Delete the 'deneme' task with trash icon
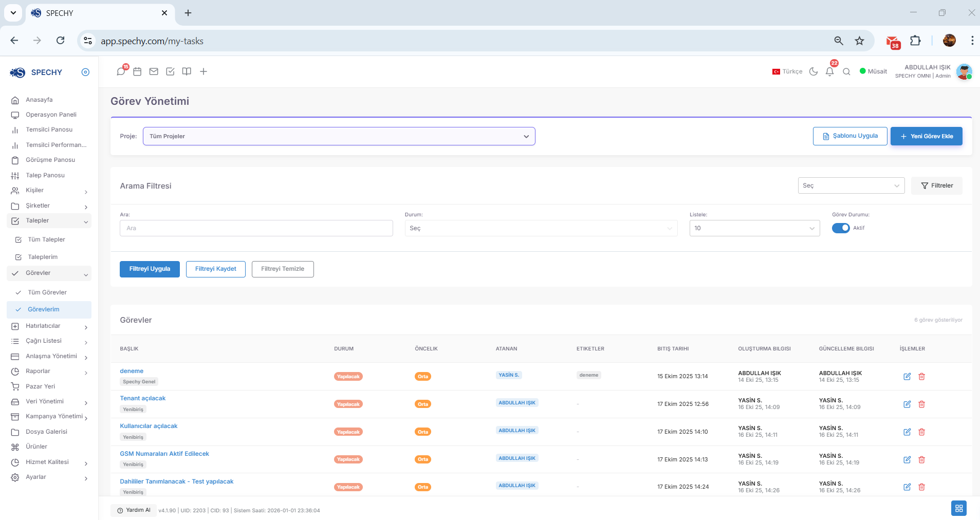This screenshot has height=520, width=980. pyautogui.click(x=922, y=377)
